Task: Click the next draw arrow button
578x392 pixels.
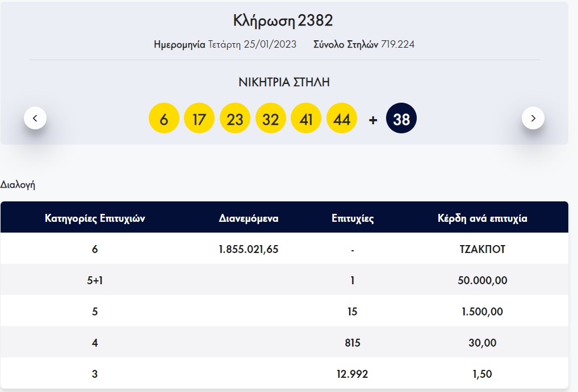Action: click(x=533, y=118)
